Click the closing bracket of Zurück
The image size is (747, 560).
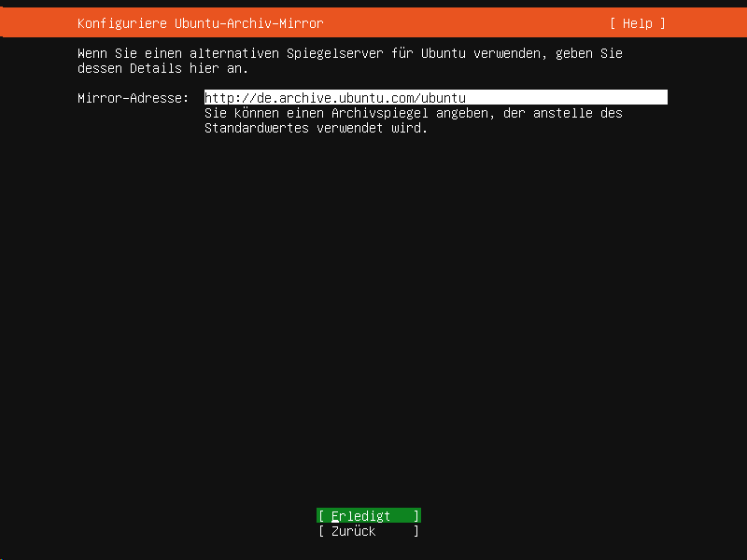click(416, 531)
